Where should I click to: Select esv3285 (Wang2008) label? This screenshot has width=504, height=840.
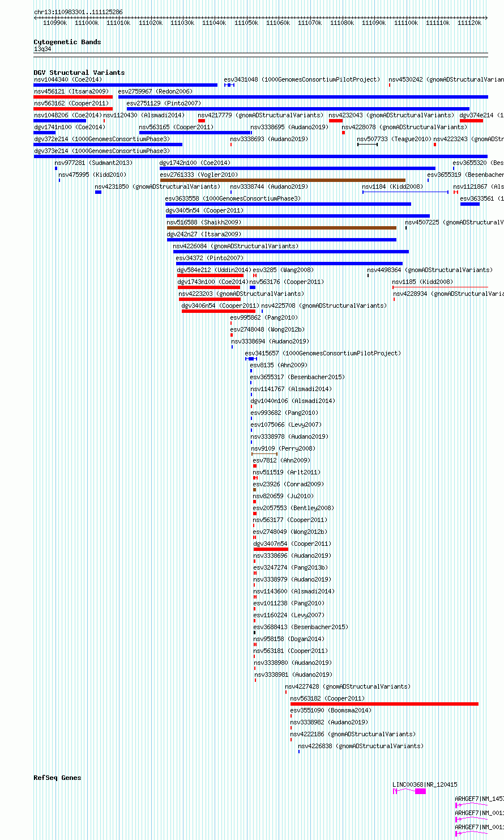283,270
